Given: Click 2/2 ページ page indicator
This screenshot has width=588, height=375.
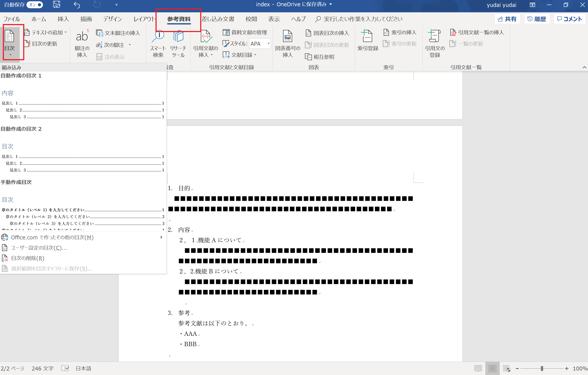Looking at the screenshot, I should tap(12, 369).
